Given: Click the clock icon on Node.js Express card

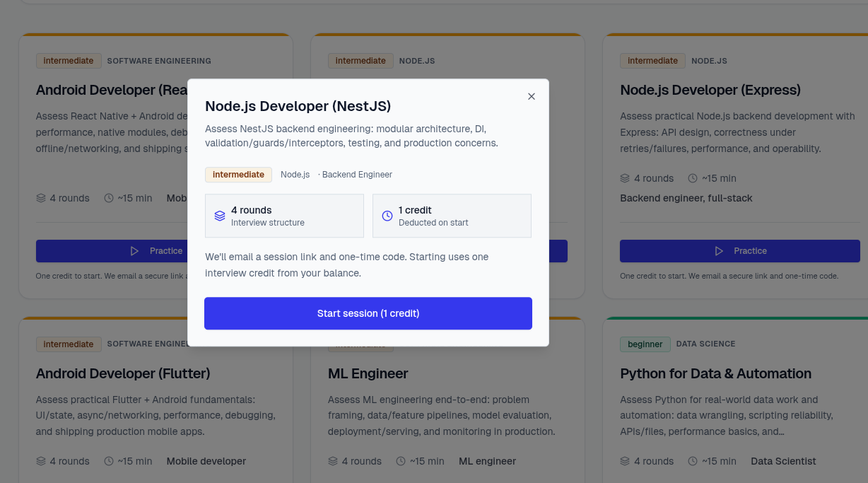Looking at the screenshot, I should pos(693,178).
